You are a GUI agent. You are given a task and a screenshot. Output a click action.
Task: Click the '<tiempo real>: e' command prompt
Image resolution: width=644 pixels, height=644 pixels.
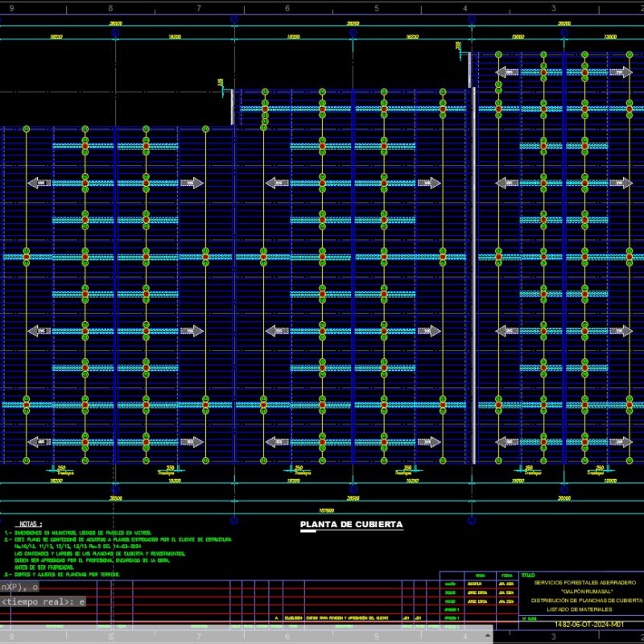43,601
